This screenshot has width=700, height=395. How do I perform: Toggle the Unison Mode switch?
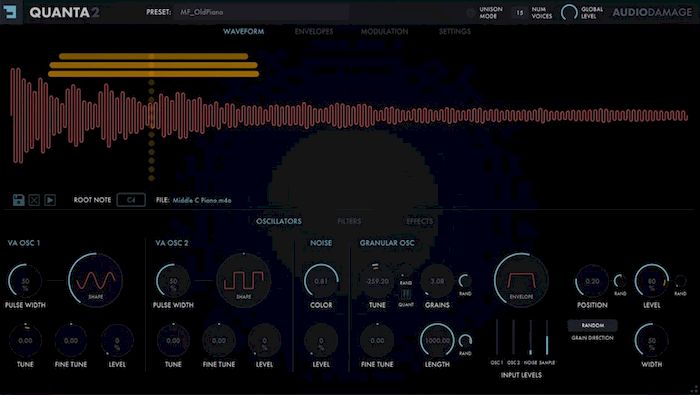[x=471, y=12]
